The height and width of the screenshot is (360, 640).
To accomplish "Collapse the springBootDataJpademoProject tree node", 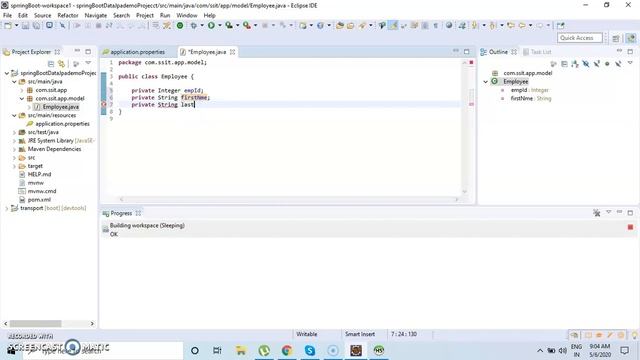I will pos(7,73).
